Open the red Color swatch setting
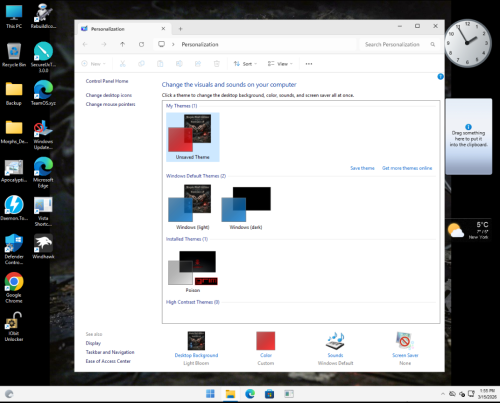Viewport: 500px width, 403px height. pos(266,341)
